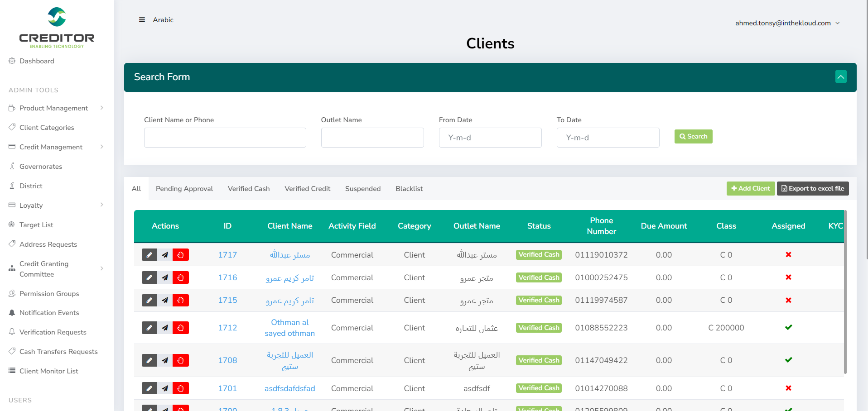Open the user account dropdown
Image resolution: width=868 pixels, height=411 pixels.
click(x=787, y=23)
